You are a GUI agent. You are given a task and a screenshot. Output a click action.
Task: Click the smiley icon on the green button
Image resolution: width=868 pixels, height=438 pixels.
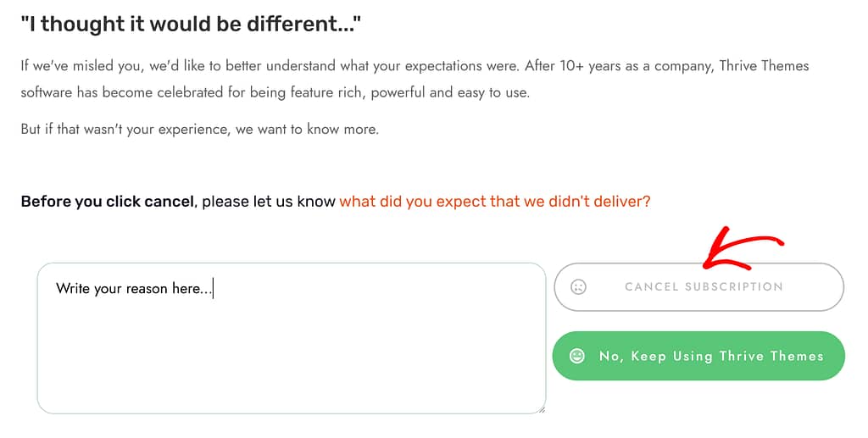point(577,356)
